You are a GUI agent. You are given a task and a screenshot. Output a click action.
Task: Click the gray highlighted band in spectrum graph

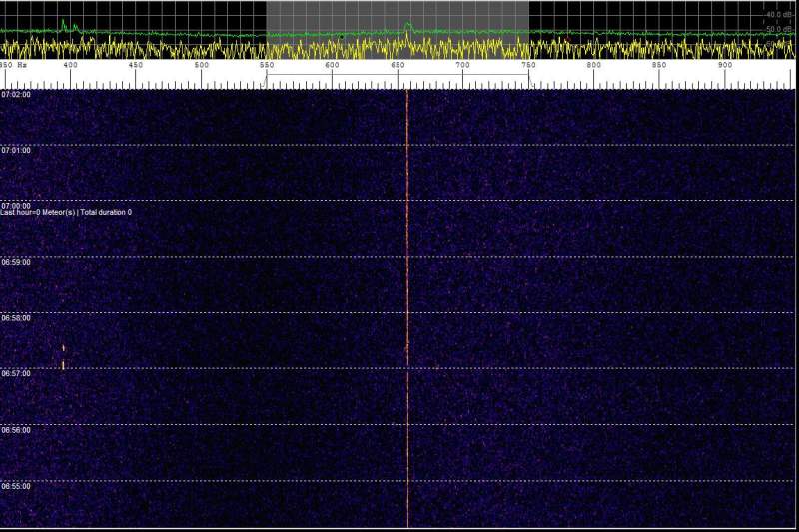tap(330, 15)
